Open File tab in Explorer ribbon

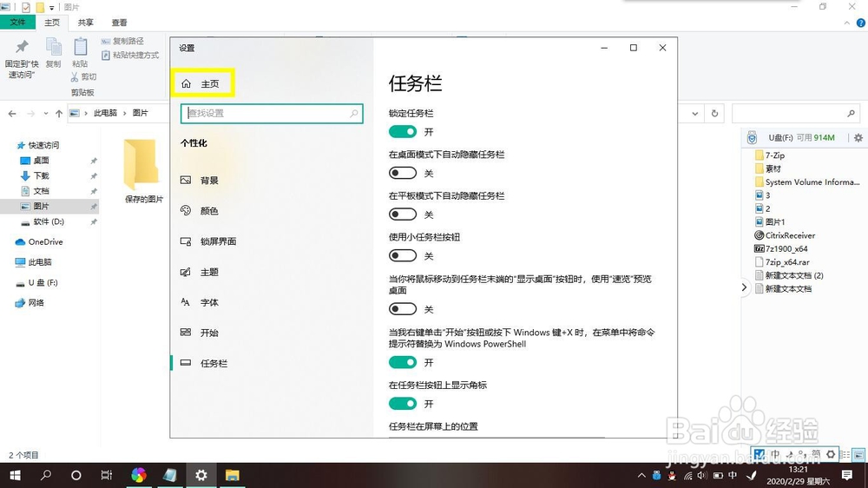click(x=17, y=23)
